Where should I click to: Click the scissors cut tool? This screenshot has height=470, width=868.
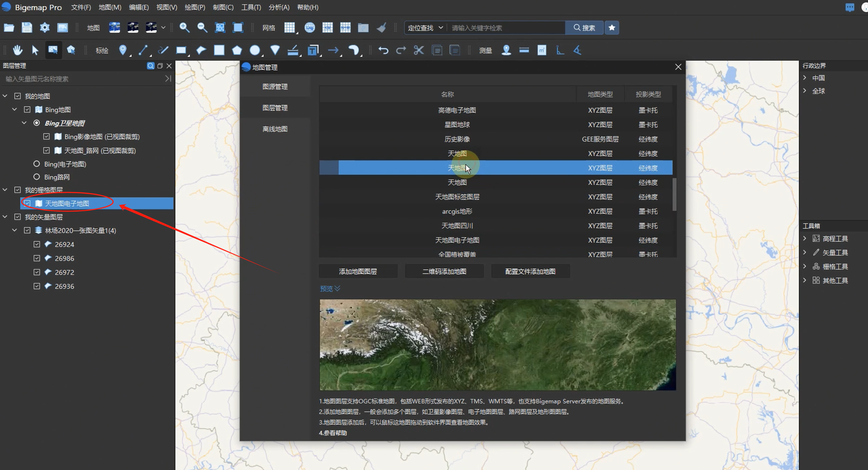coord(418,50)
